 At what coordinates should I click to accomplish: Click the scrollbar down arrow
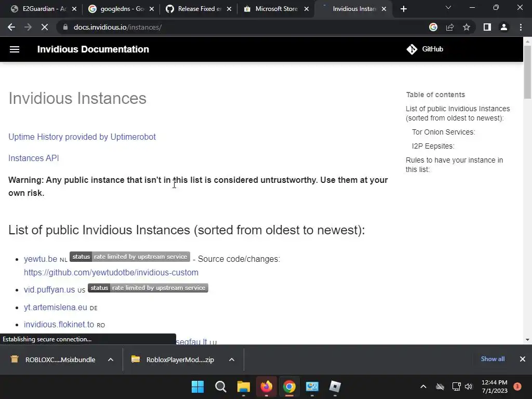click(527, 340)
